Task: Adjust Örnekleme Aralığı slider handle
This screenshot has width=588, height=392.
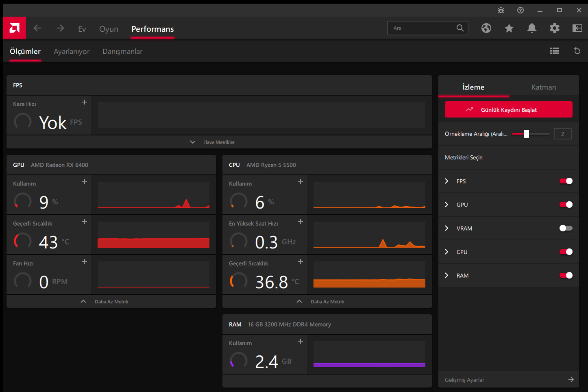Action: coord(527,134)
